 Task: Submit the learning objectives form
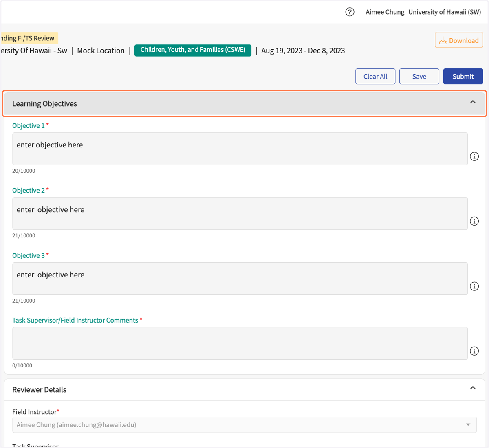coord(463,77)
